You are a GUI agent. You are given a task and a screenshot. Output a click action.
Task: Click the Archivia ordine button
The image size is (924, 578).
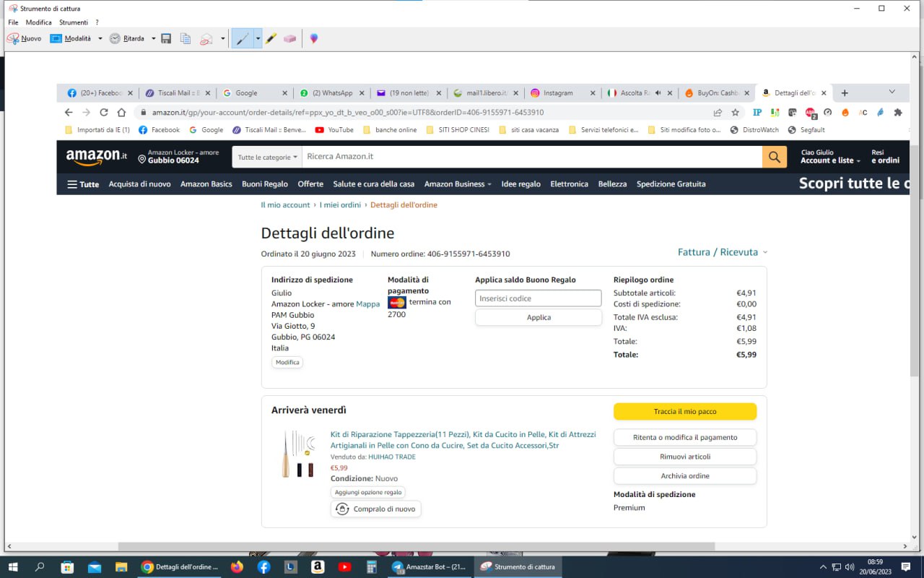point(684,476)
